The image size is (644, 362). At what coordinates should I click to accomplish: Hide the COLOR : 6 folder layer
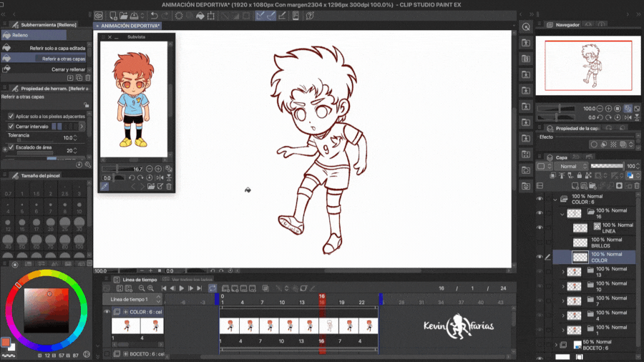[x=540, y=199]
